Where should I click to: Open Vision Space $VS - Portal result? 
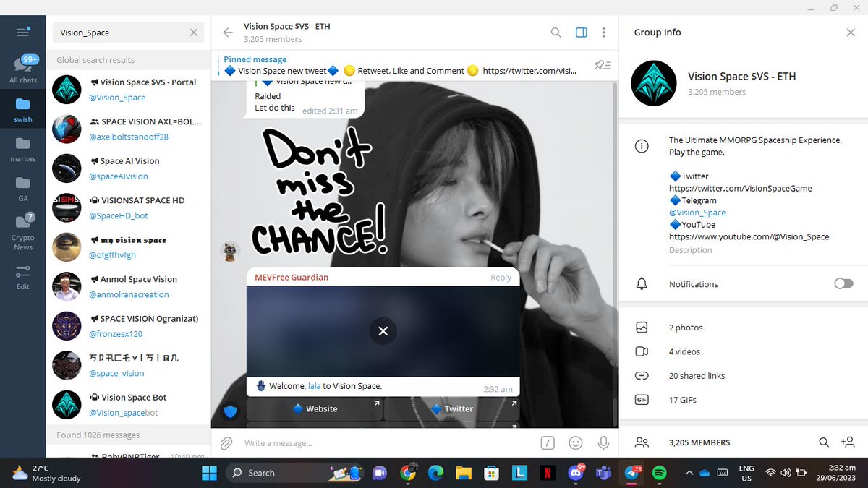click(x=128, y=90)
